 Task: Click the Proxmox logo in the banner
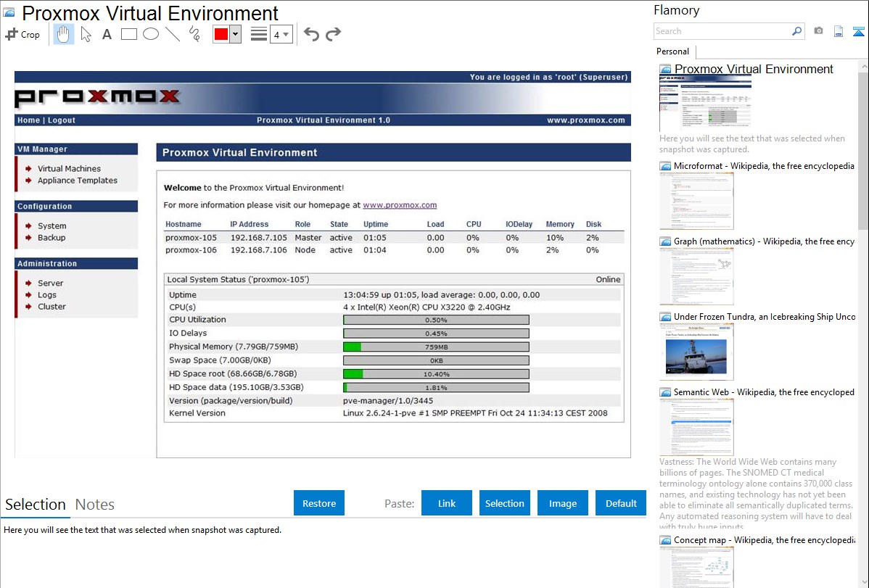coord(97,97)
